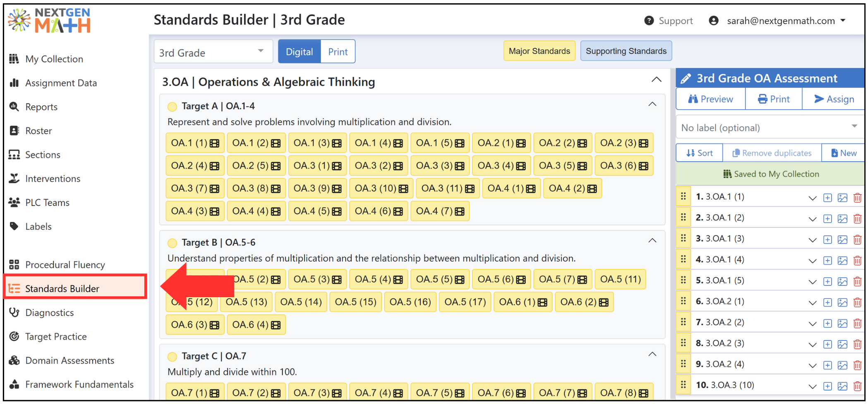Sort the assessment items
Image resolution: width=868 pixels, height=404 pixels.
[x=699, y=153]
